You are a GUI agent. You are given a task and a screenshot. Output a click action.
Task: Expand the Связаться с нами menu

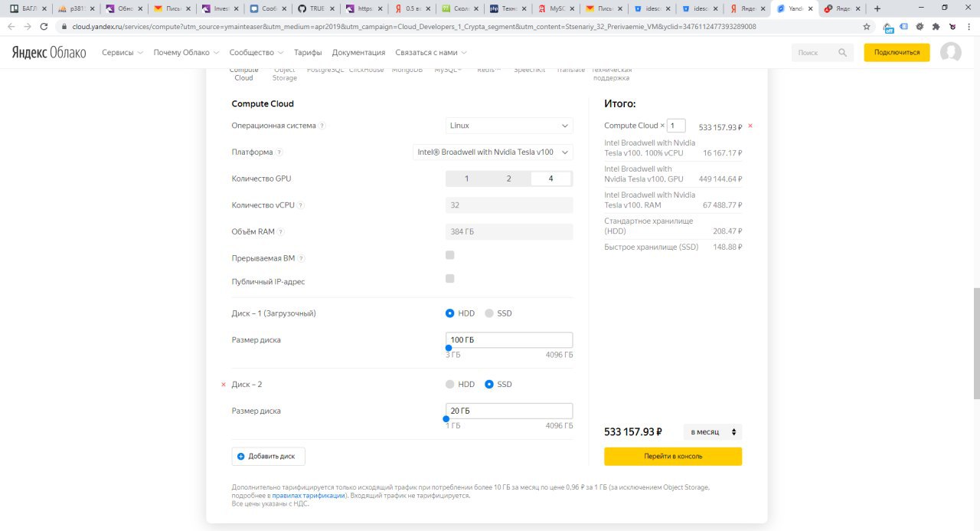pos(431,53)
